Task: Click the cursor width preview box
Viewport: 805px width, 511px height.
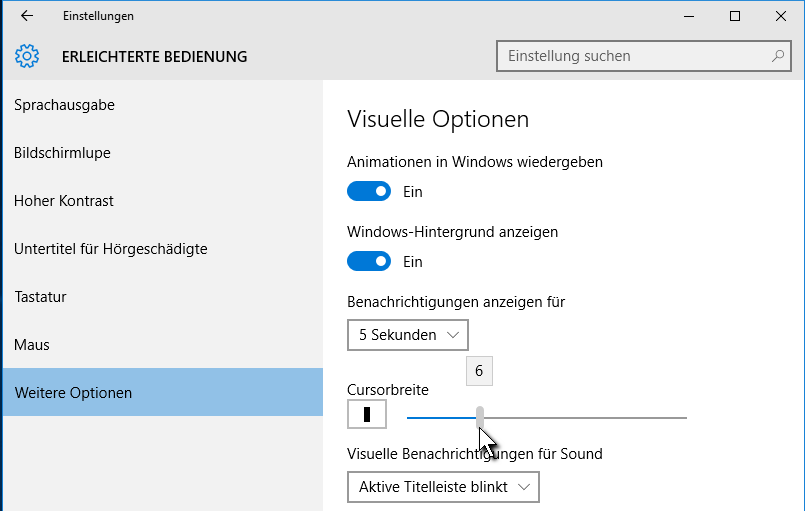Action: pyautogui.click(x=367, y=414)
